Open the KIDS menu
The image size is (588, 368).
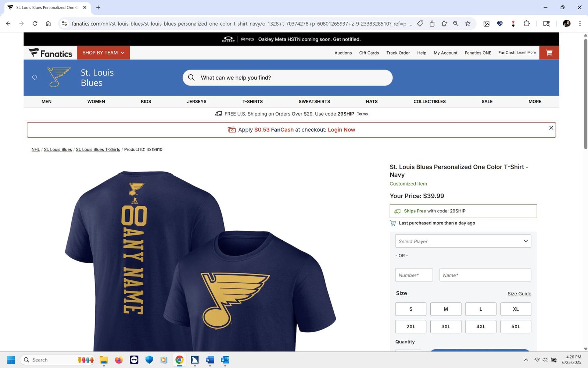point(146,102)
